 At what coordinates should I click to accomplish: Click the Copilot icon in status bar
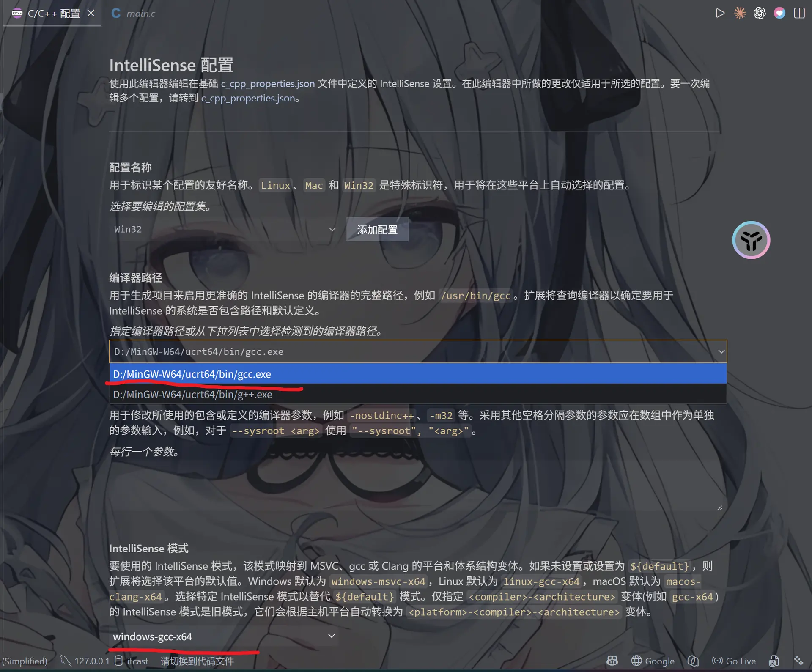[612, 661]
